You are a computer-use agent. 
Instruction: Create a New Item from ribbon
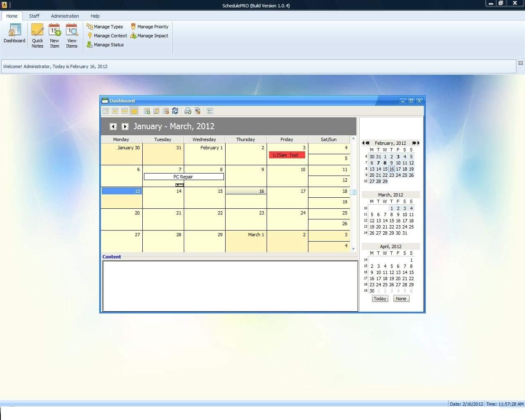[55, 36]
